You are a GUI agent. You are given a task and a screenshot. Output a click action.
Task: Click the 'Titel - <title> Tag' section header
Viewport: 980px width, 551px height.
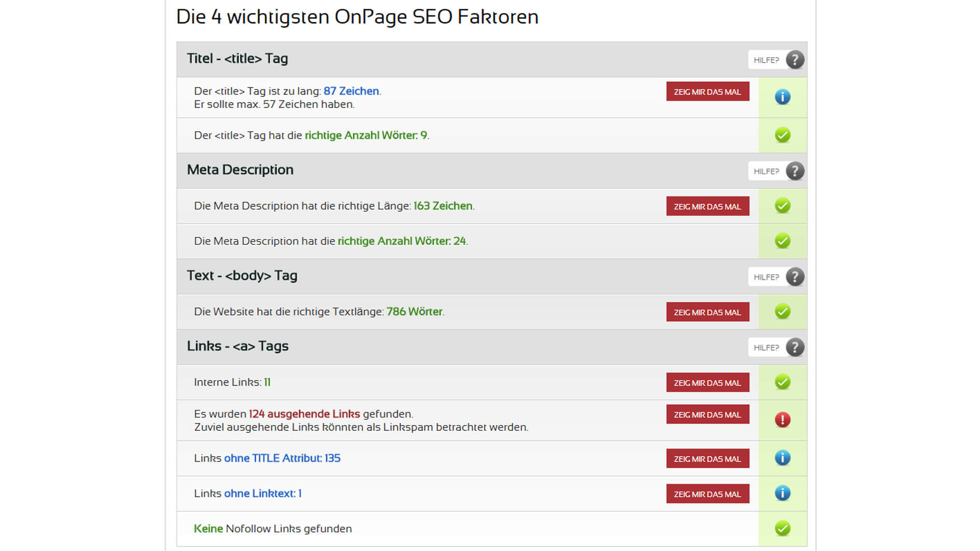click(237, 59)
